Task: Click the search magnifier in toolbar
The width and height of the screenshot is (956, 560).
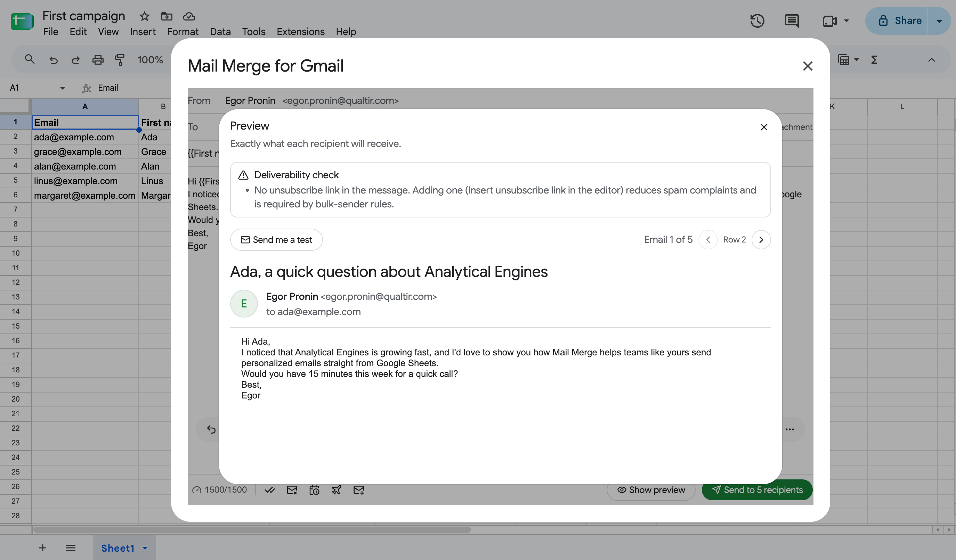Action: click(x=30, y=59)
